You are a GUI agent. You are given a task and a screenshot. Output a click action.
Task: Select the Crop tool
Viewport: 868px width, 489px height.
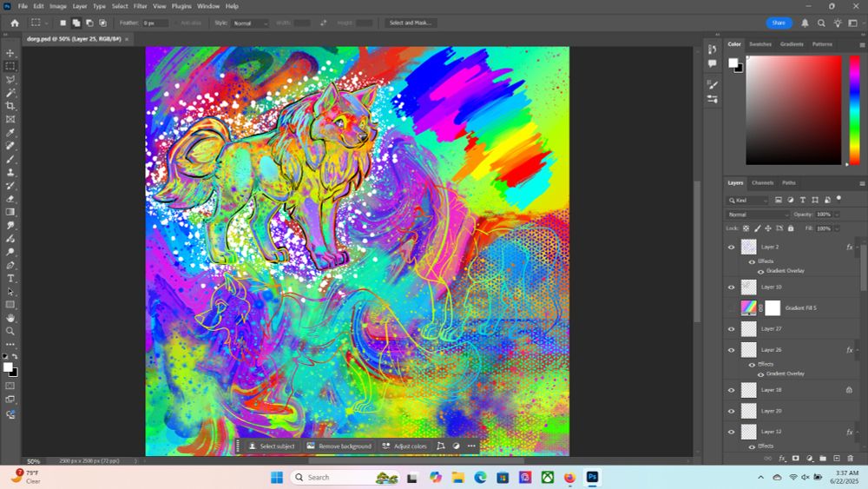(10, 106)
